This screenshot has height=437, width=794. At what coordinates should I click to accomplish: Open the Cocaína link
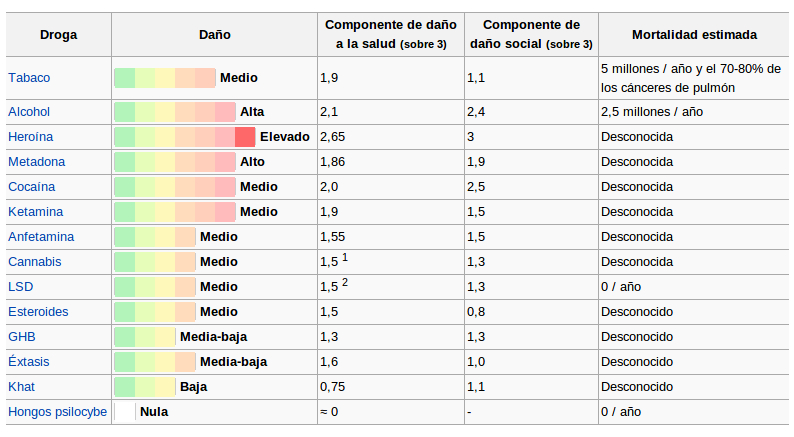click(32, 187)
